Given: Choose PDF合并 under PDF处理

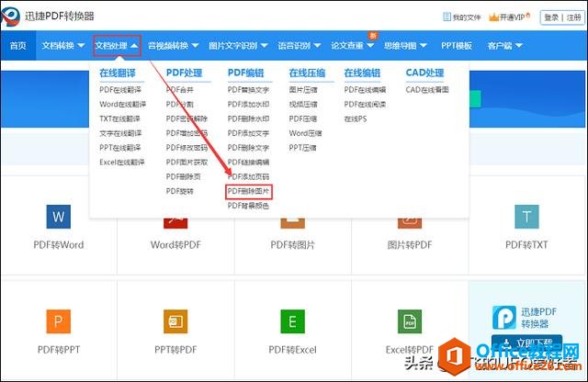Looking at the screenshot, I should (180, 90).
